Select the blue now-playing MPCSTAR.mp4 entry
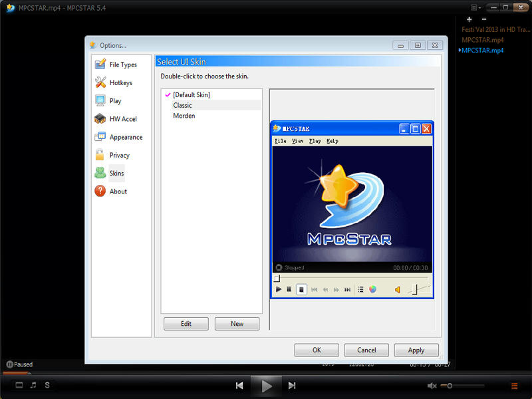This screenshot has height=399, width=532. (x=483, y=51)
